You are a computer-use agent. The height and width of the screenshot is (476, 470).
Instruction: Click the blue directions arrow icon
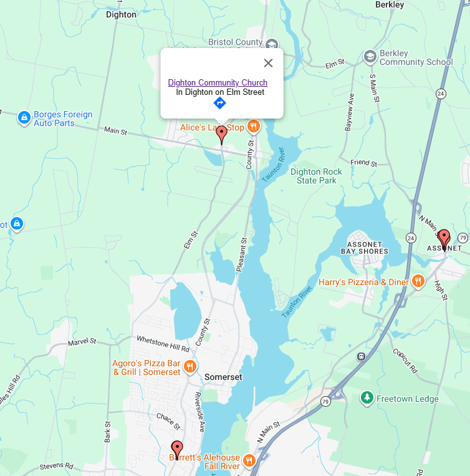tap(220, 103)
